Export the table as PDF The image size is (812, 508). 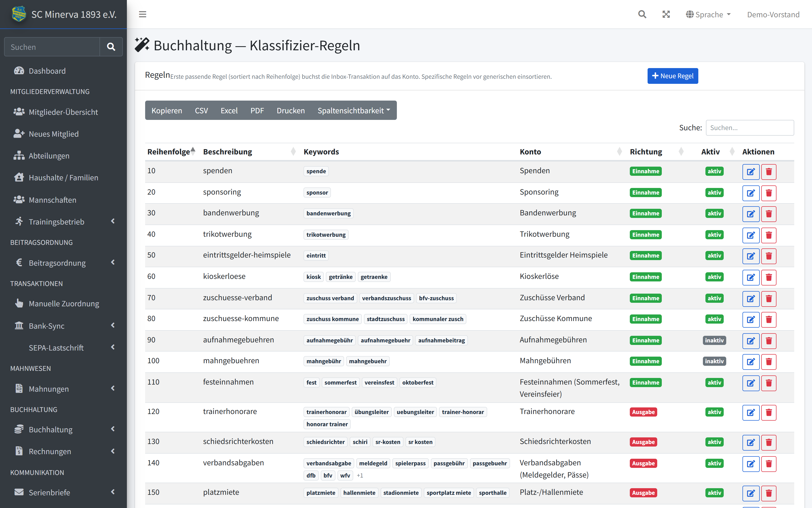257,110
